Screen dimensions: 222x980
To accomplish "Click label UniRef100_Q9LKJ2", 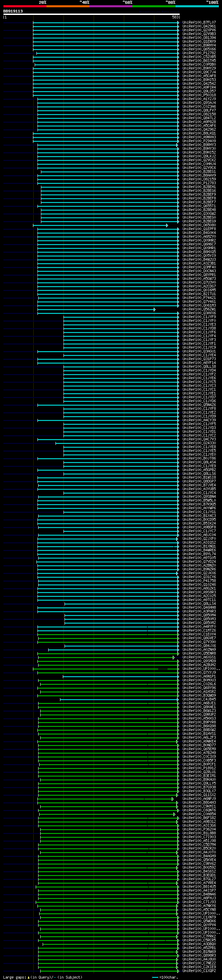I will click(x=199, y=156).
